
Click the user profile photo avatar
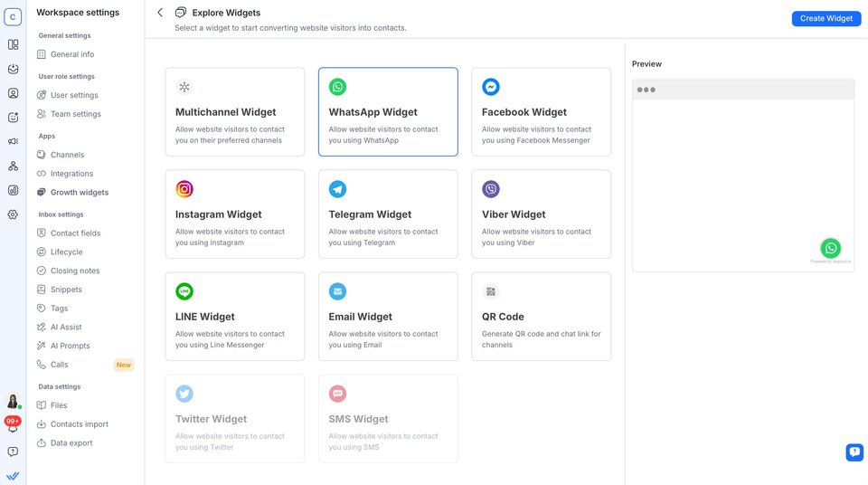point(13,401)
